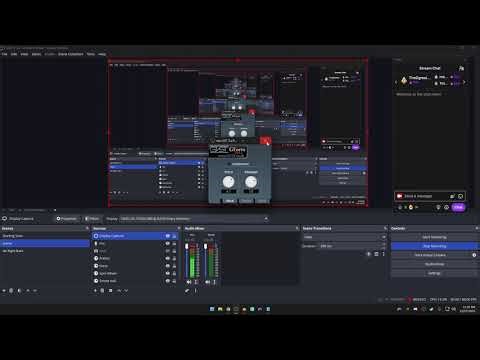
Task: Open chat settings gear beside Chat button
Action: (446, 207)
